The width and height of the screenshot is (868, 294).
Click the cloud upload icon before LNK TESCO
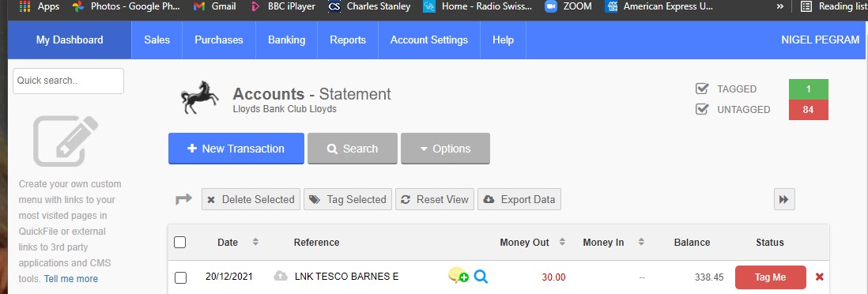pos(281,276)
